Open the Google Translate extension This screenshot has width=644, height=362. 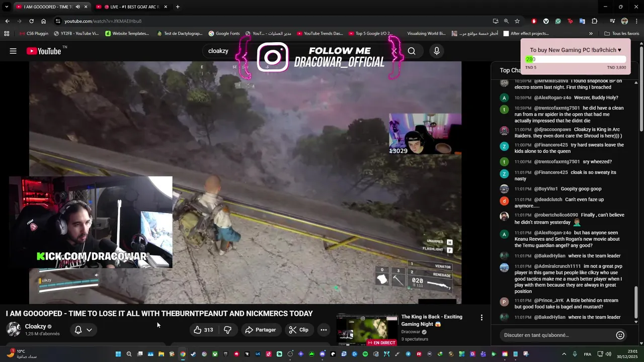(582, 21)
